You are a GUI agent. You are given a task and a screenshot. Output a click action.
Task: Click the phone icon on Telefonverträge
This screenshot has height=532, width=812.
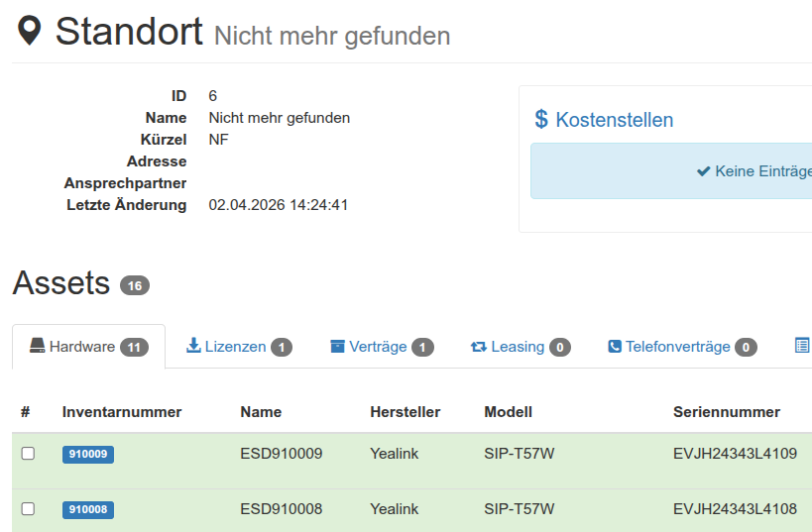click(x=615, y=346)
